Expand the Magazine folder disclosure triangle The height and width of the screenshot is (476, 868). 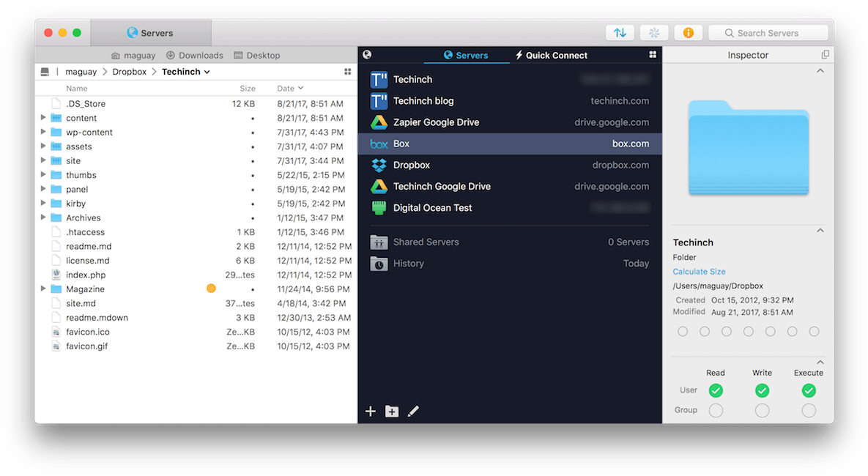click(44, 289)
